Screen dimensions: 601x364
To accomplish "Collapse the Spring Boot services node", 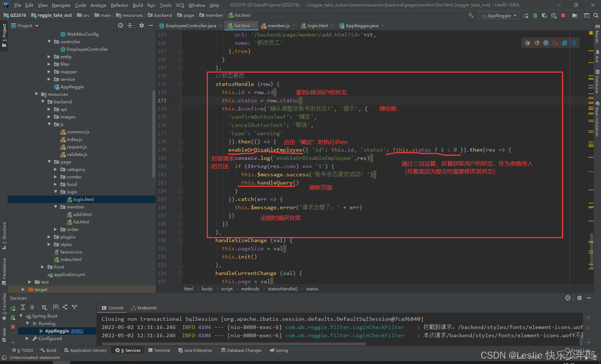I will (21, 316).
